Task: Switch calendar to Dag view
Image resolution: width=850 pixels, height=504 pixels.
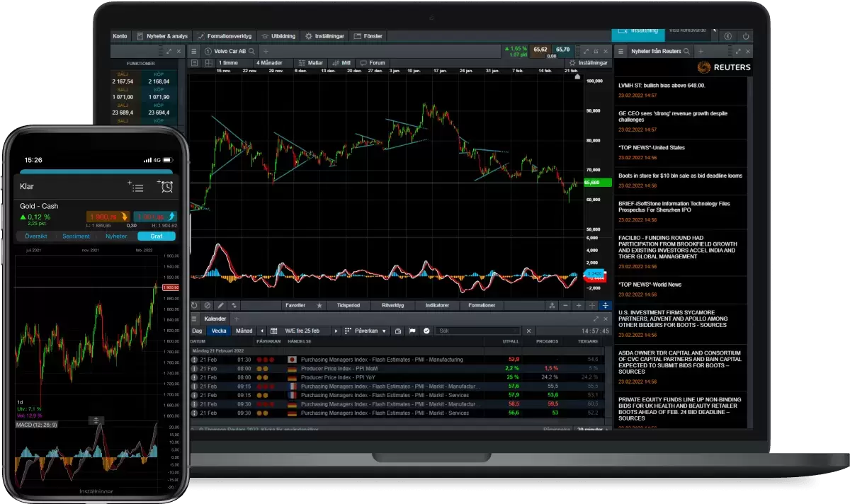Action: tap(198, 331)
